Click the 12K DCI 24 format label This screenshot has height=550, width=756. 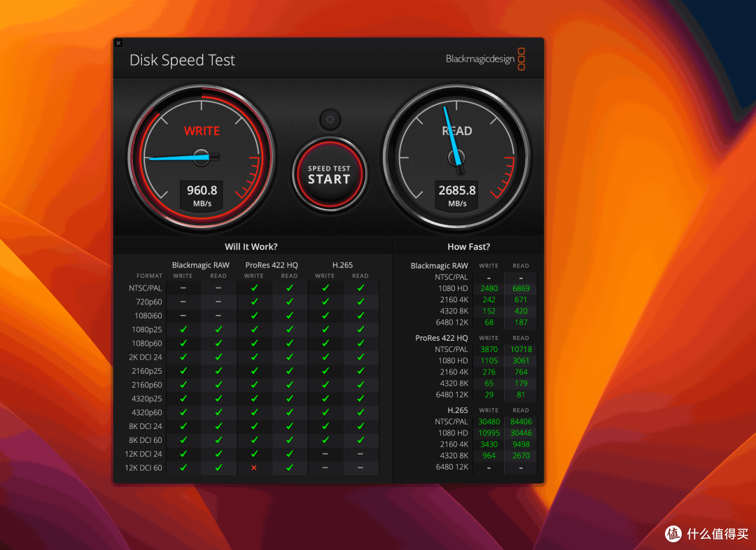[x=143, y=454]
